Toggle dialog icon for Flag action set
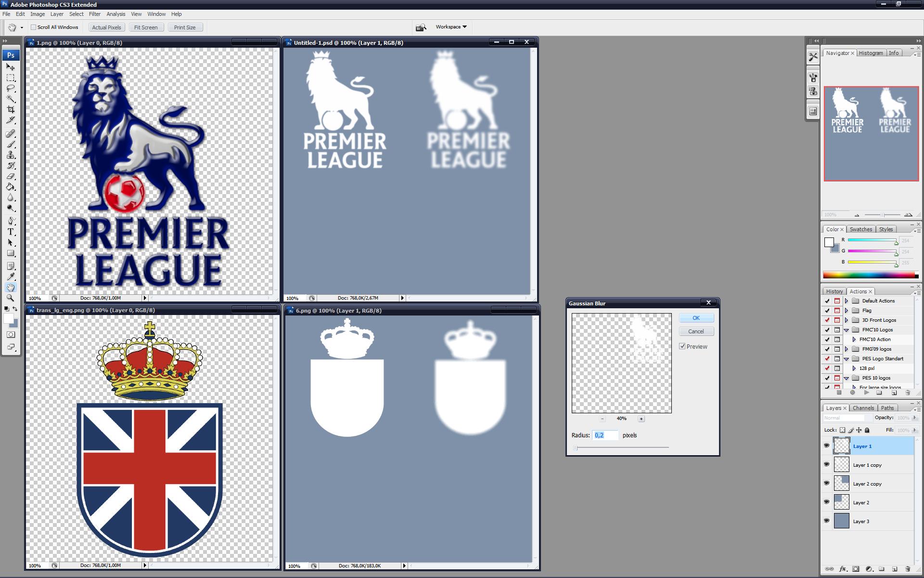This screenshot has width=924, height=578. (837, 311)
